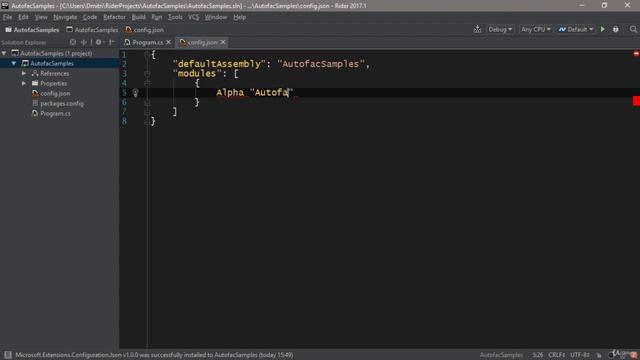Select config.json in Solution Explorer
The height and width of the screenshot is (360, 640).
pos(55,93)
